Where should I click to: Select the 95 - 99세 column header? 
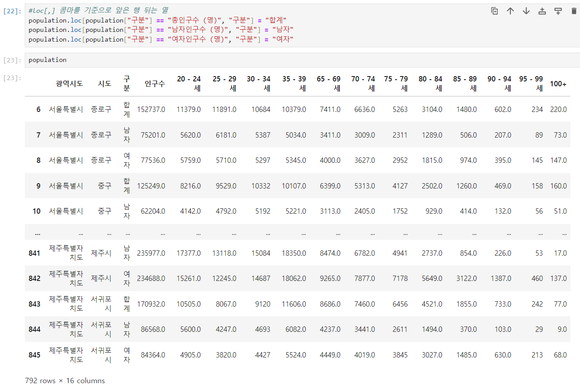(531, 84)
